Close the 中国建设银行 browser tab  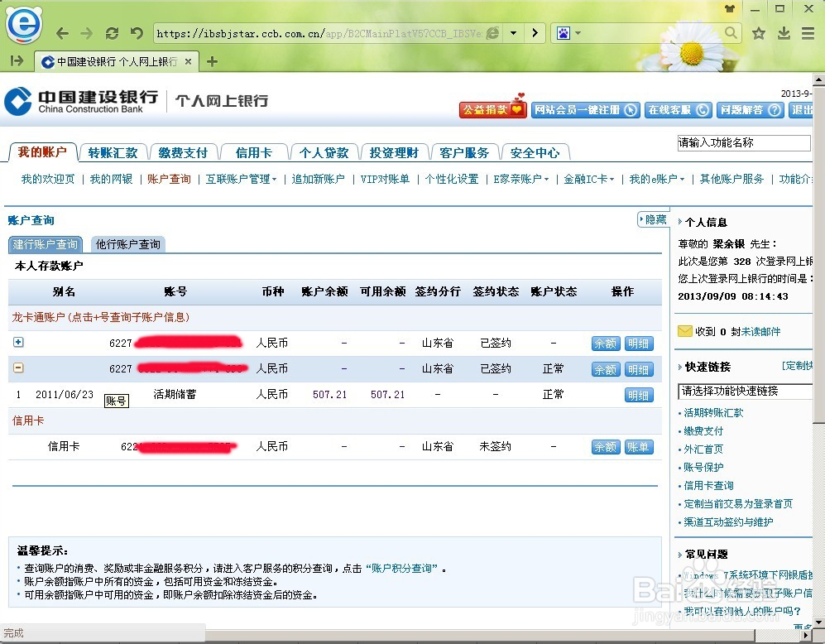[189, 61]
